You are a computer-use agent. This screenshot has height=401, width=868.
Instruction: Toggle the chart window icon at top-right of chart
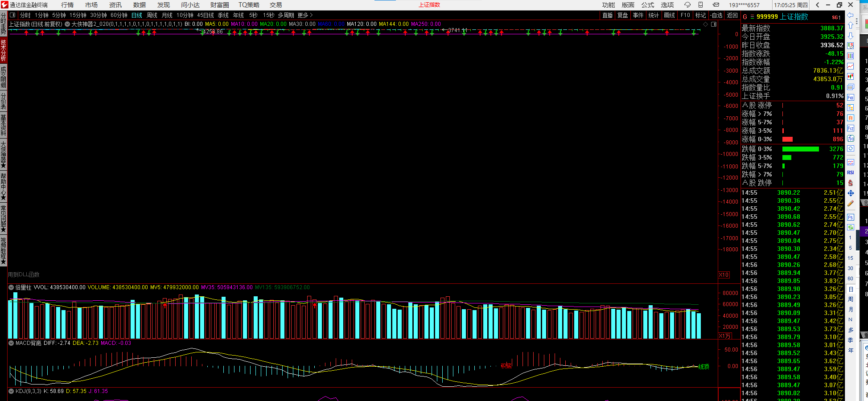point(714,24)
